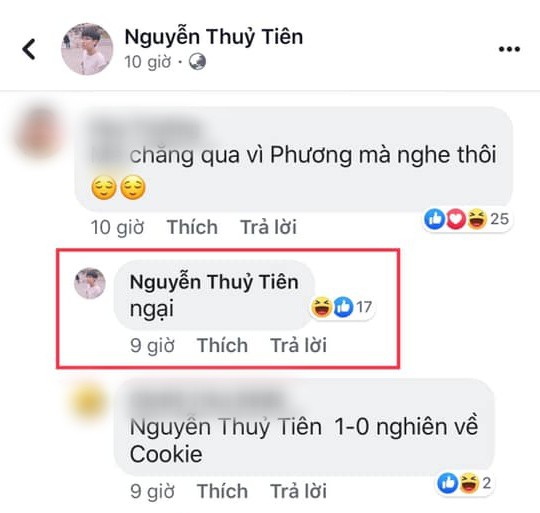This screenshot has height=513, width=540.
Task: Click Nguyễn Thuỷ Tiên's name on the ngại comment
Action: coord(214,282)
